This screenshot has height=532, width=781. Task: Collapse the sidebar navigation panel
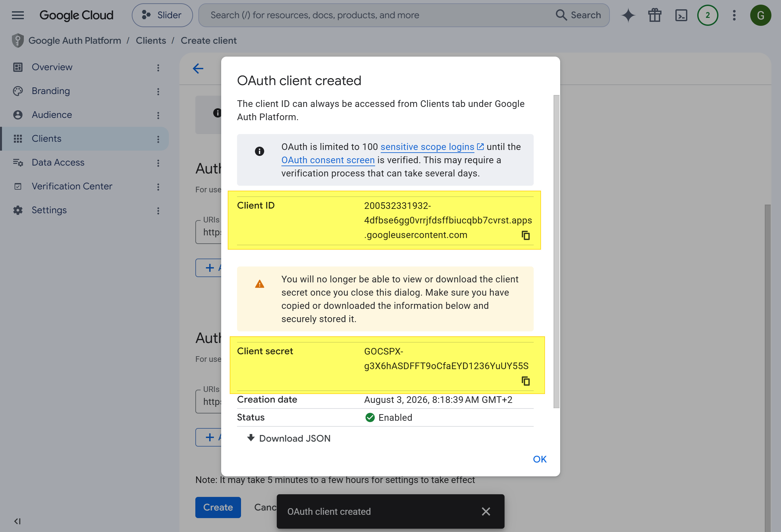pyautogui.click(x=18, y=521)
